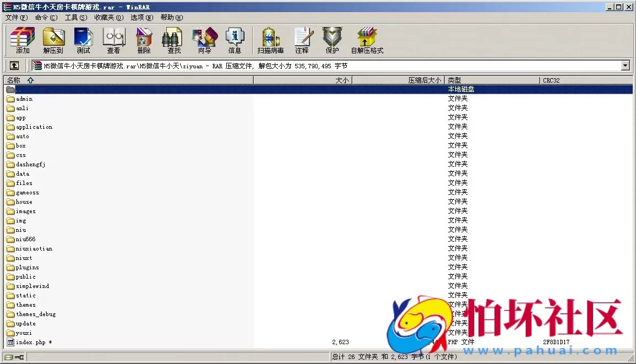Image resolution: width=636 pixels, height=364 pixels.
Task: Click the 扫描病毒 (Virus Scan) icon
Action: pyautogui.click(x=270, y=41)
